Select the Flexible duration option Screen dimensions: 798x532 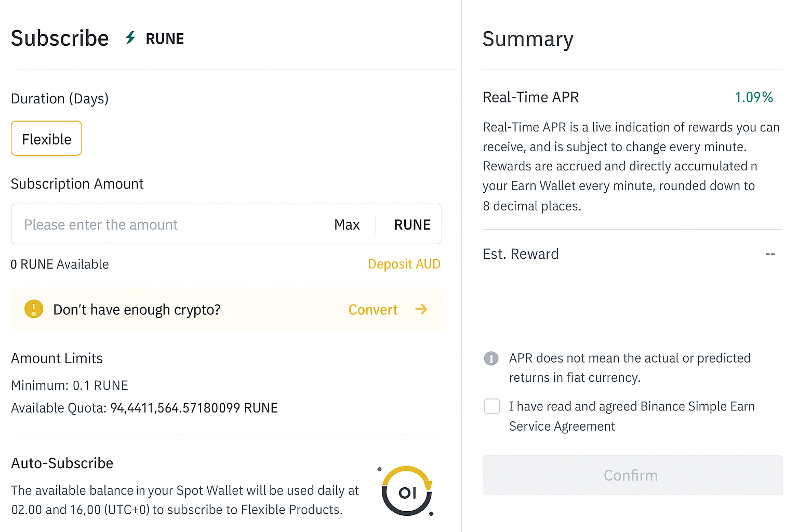pyautogui.click(x=46, y=139)
